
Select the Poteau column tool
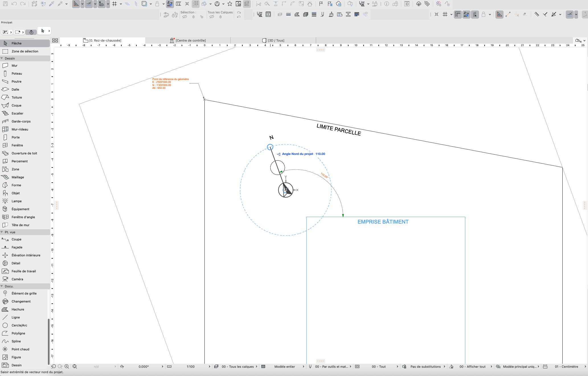pyautogui.click(x=25, y=73)
